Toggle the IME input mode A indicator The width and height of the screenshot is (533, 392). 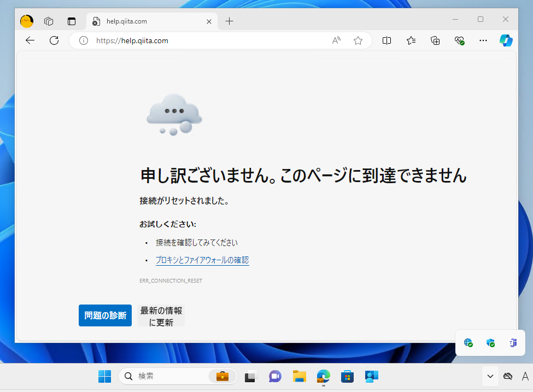pos(525,376)
